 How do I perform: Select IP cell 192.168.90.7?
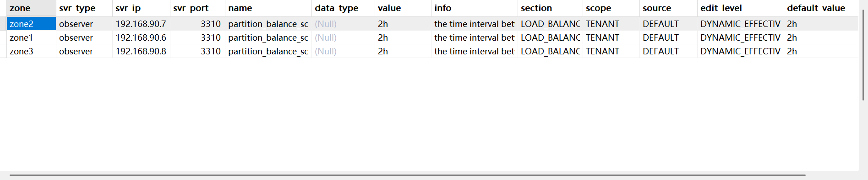point(141,24)
